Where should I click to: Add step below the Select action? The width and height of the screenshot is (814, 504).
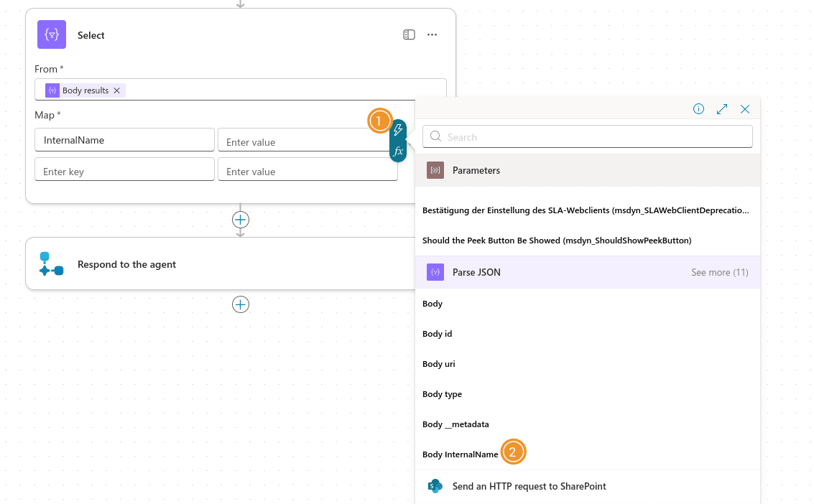tap(241, 220)
